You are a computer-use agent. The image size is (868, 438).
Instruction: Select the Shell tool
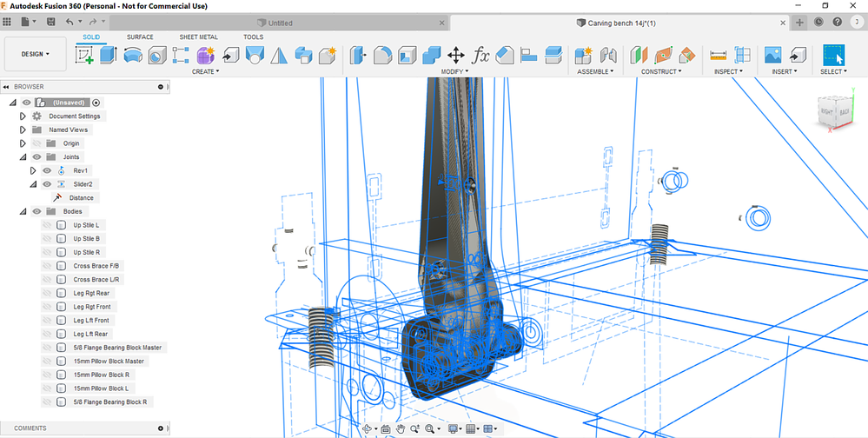(407, 55)
